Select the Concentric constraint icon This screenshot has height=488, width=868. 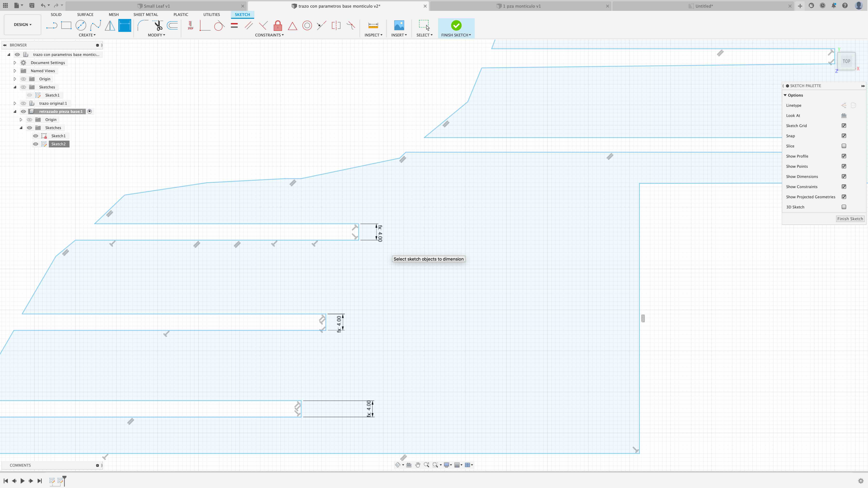(307, 26)
